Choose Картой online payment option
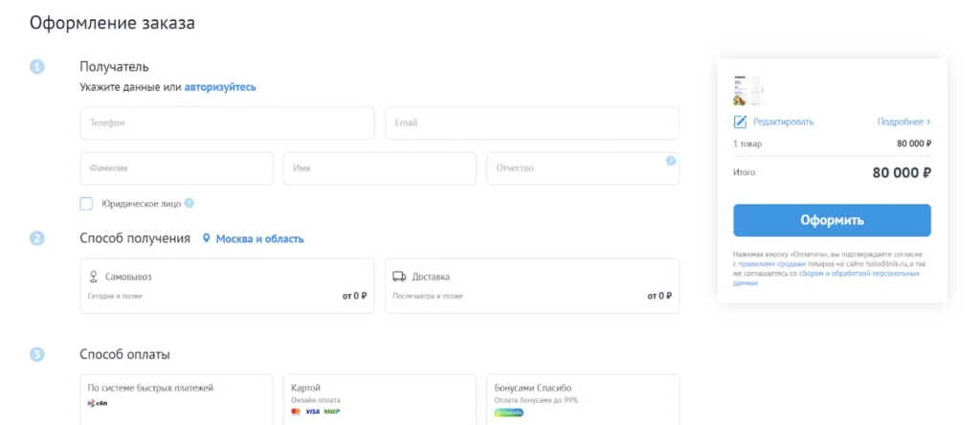This screenshot has height=425, width=980. [378, 398]
